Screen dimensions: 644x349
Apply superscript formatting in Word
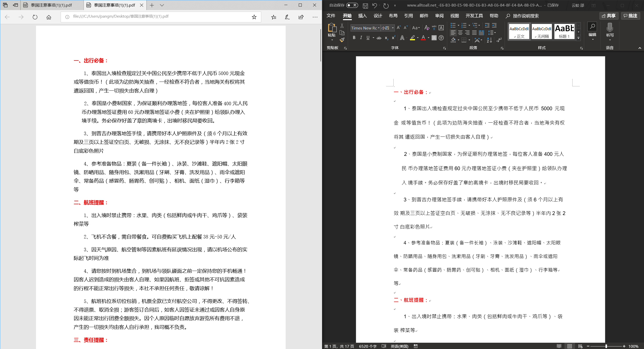393,38
